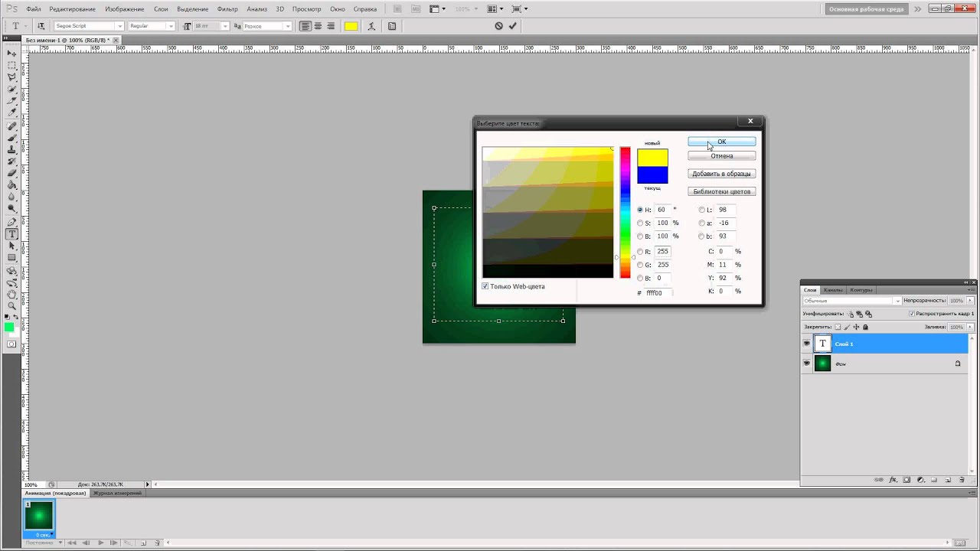This screenshot has height=551, width=980.
Task: Uncheck the Web-colors only checkbox
Action: 485,286
